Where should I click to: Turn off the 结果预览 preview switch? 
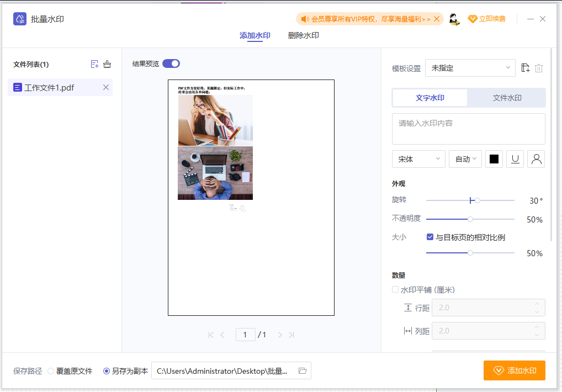[171, 63]
